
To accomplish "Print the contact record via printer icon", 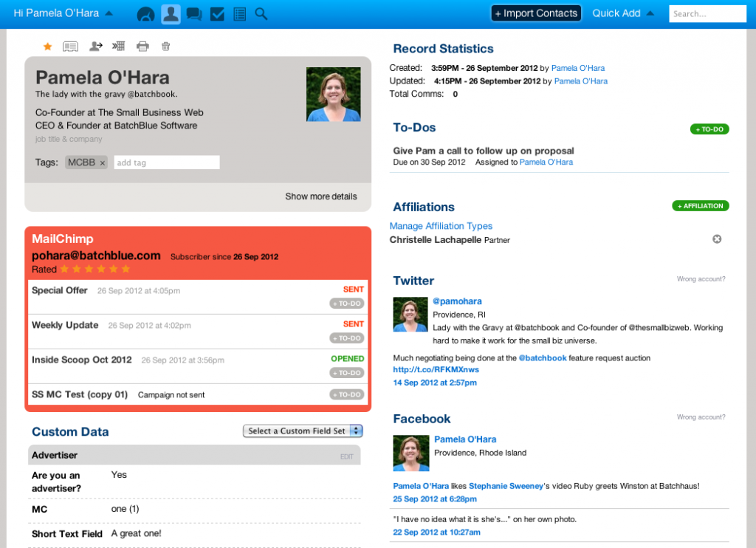I will (142, 46).
